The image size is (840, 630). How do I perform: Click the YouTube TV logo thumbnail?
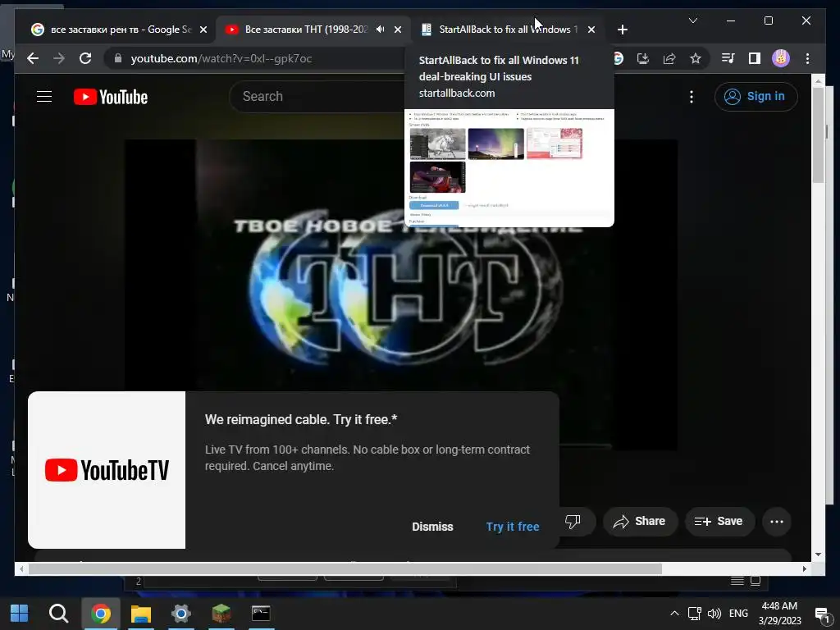[107, 470]
